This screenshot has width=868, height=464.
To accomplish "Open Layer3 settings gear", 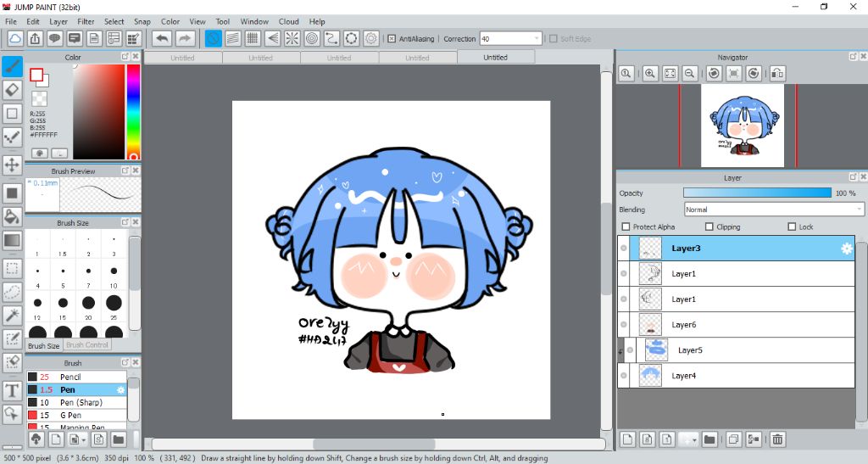I will point(847,249).
